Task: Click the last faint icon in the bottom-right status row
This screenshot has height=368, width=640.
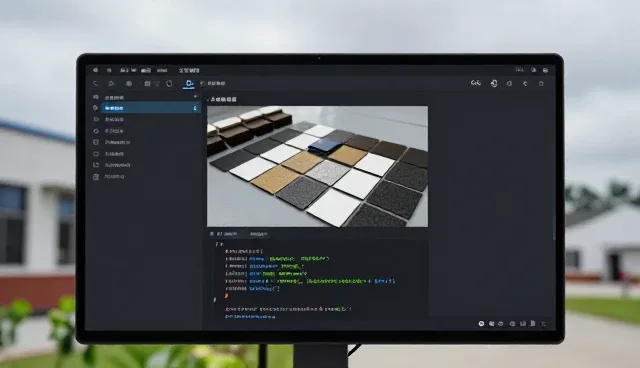Action: 544,324
